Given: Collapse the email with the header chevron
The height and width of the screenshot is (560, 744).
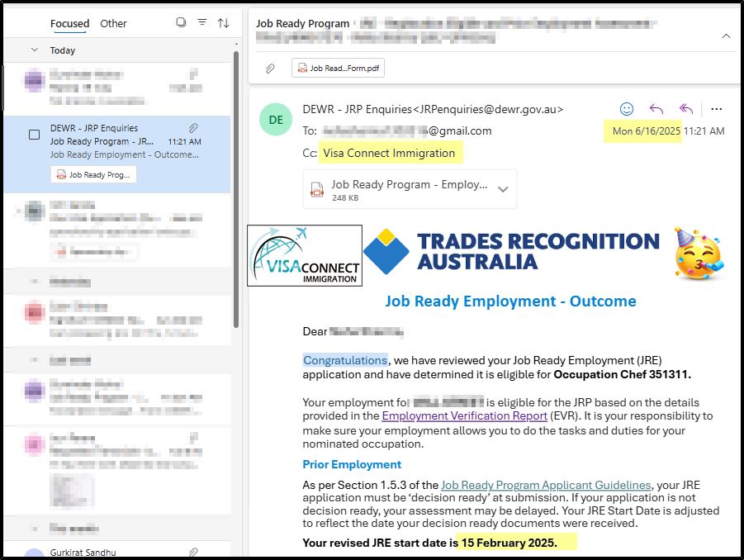Looking at the screenshot, I should (726, 36).
